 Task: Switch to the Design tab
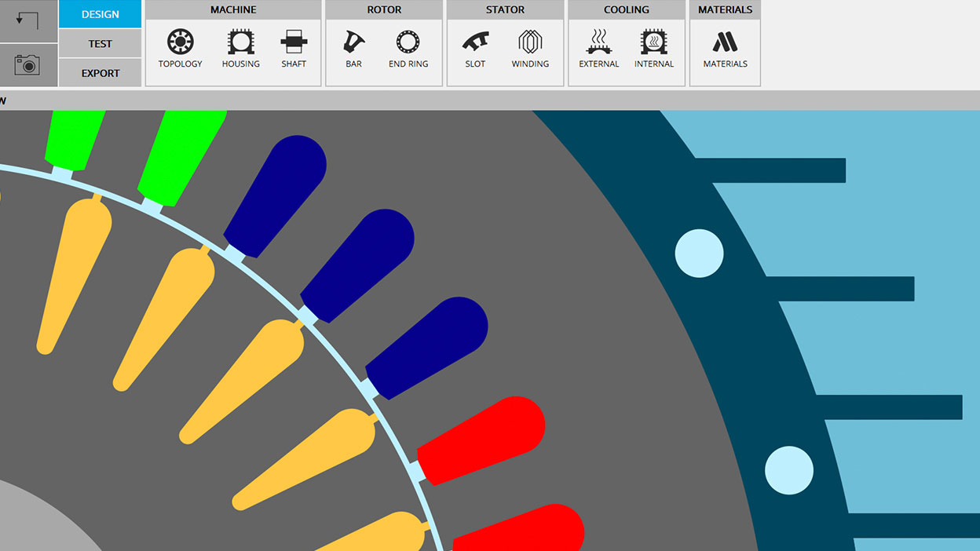[x=101, y=14]
